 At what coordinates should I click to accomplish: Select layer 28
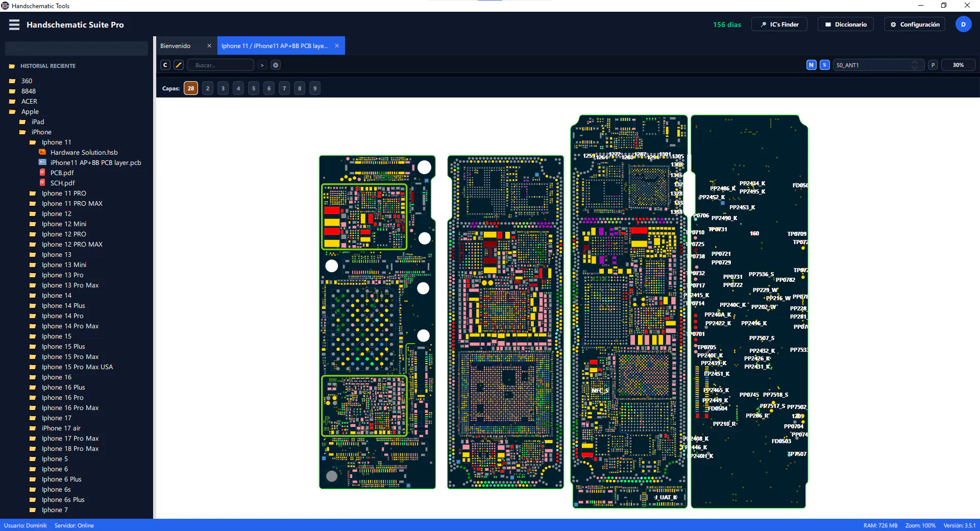click(x=191, y=88)
